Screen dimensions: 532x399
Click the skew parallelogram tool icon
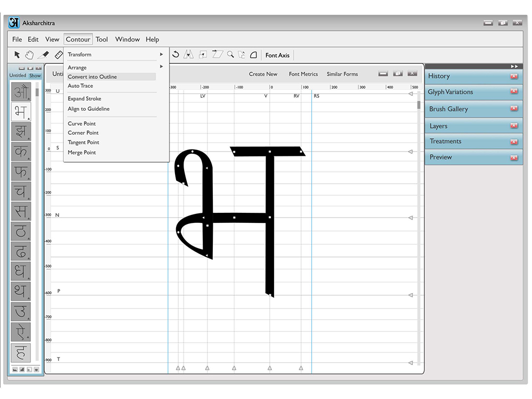(x=217, y=54)
